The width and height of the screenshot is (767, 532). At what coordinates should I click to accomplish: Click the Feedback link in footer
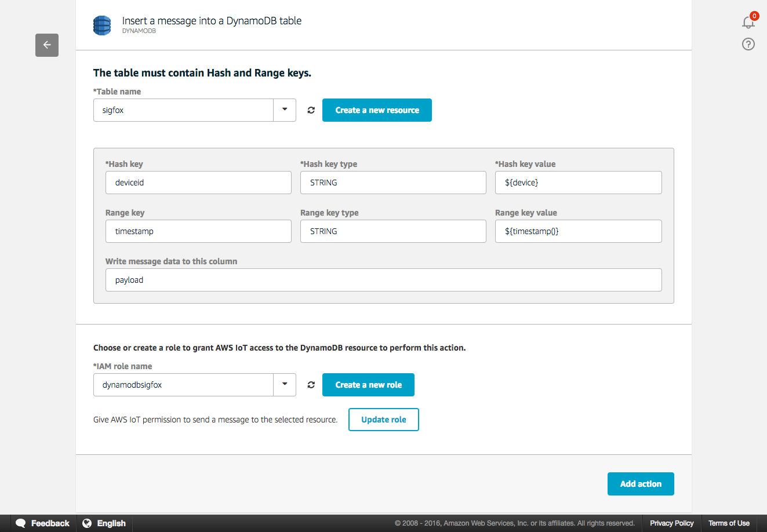50,523
